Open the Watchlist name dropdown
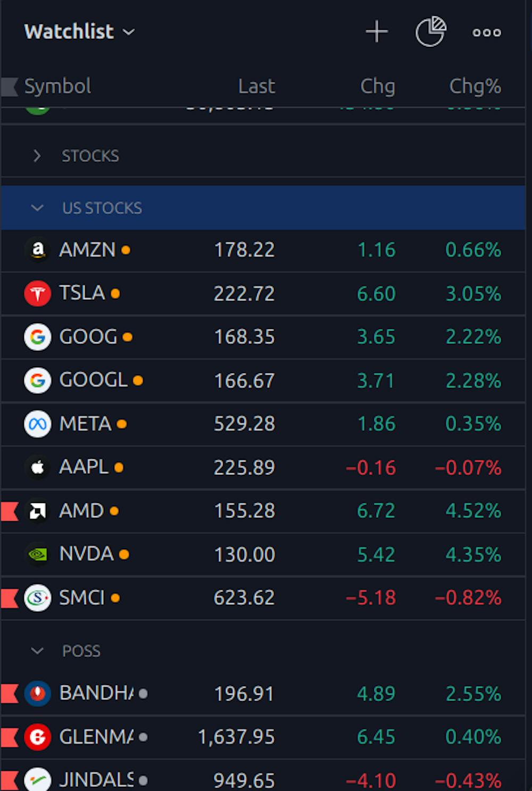The image size is (532, 791). pyautogui.click(x=128, y=31)
